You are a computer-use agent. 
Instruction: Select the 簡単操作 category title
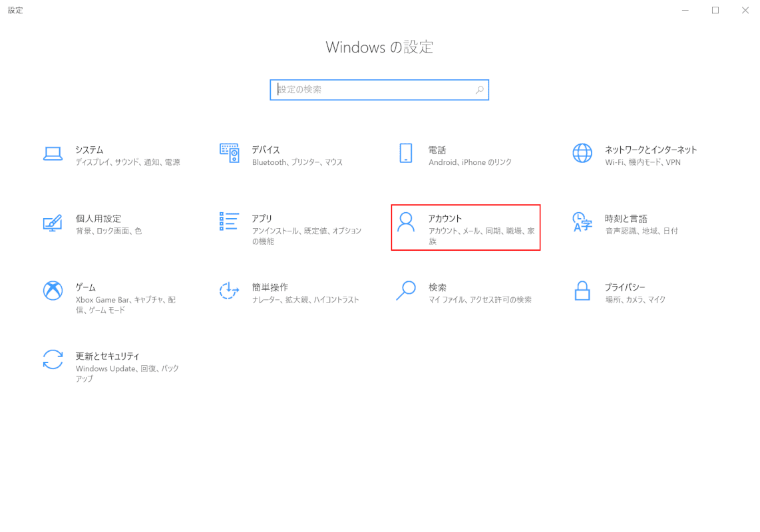coord(270,287)
